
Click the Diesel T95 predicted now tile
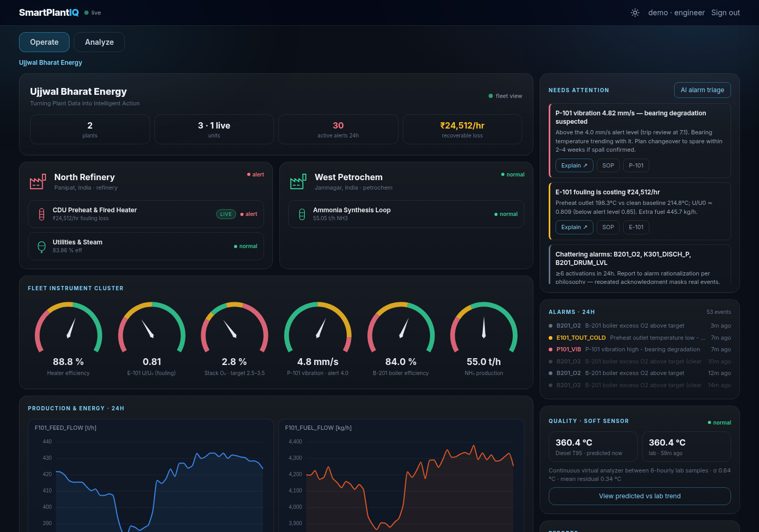[593, 447]
